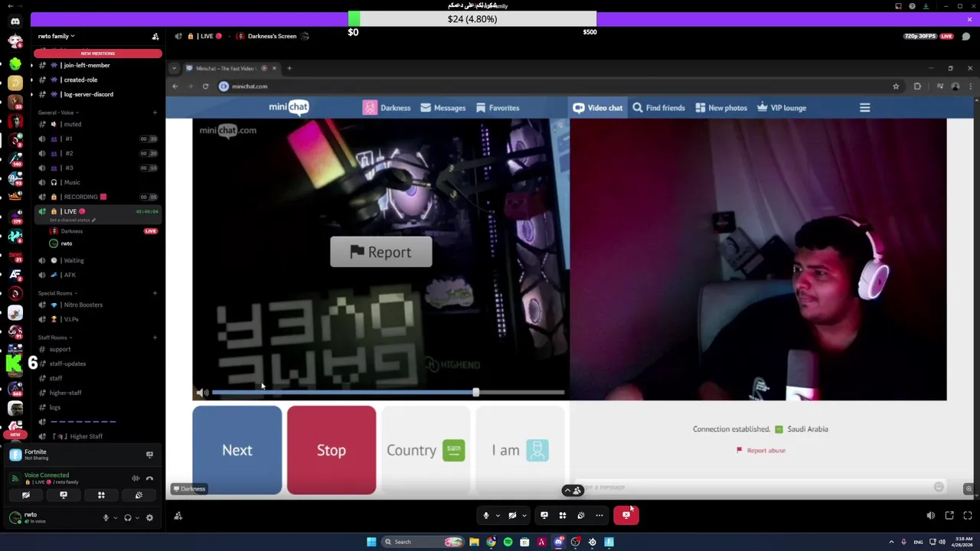
Task: Enter fullscreen for the stream
Action: (x=968, y=516)
